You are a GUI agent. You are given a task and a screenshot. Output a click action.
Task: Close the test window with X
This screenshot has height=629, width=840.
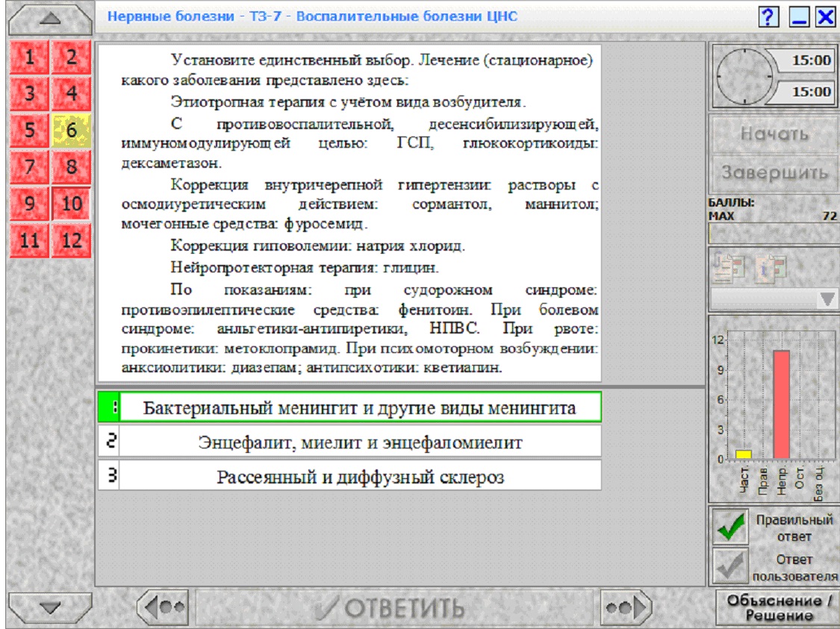coord(826,16)
